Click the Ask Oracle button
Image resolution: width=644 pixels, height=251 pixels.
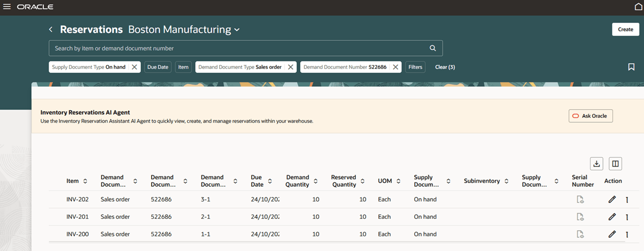(x=591, y=116)
